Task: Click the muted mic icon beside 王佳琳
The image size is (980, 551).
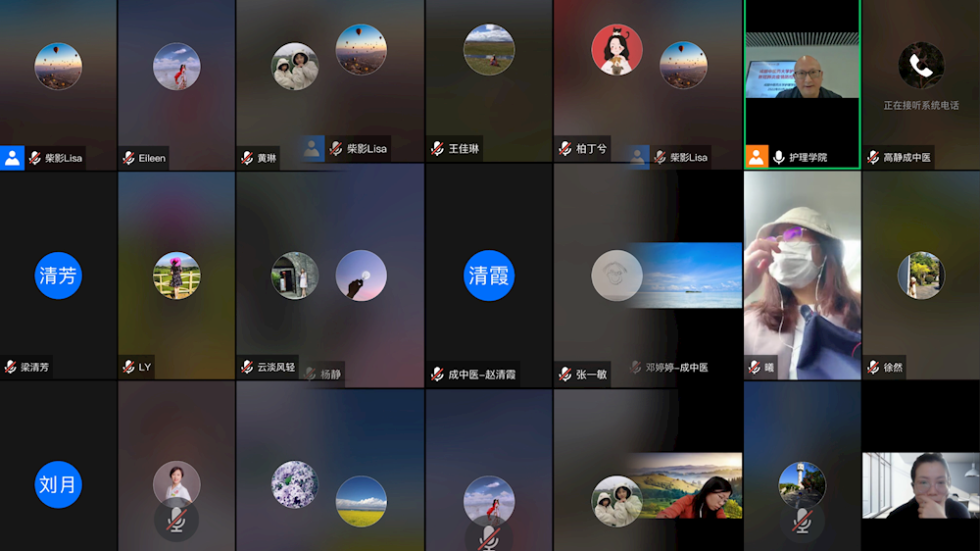Action: (437, 149)
